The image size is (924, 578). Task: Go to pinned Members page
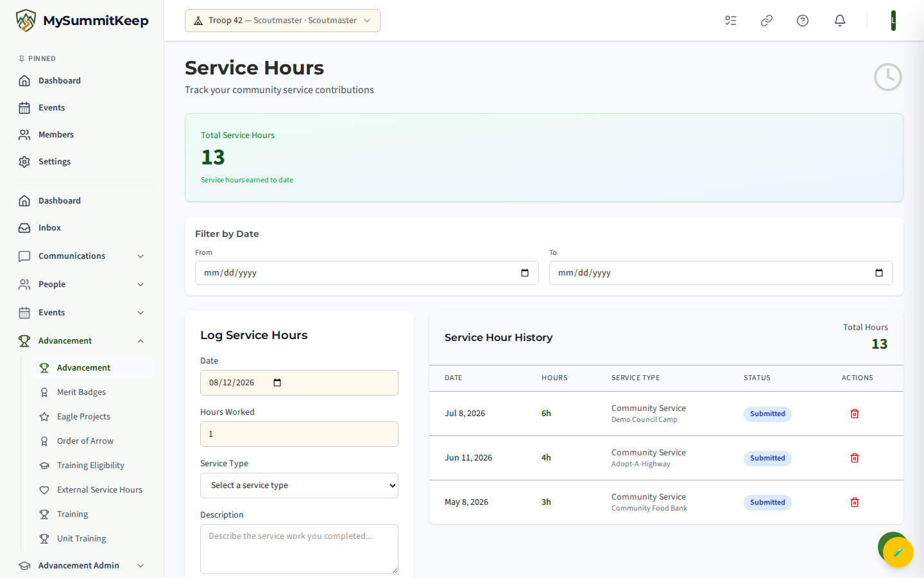tap(82, 135)
